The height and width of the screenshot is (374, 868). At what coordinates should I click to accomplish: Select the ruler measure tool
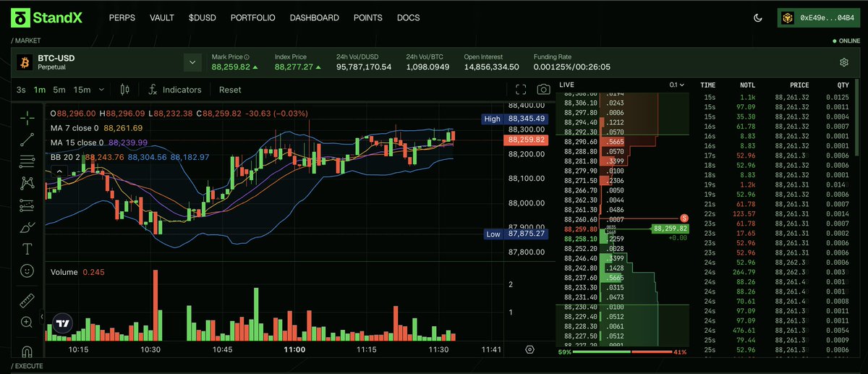[27, 299]
